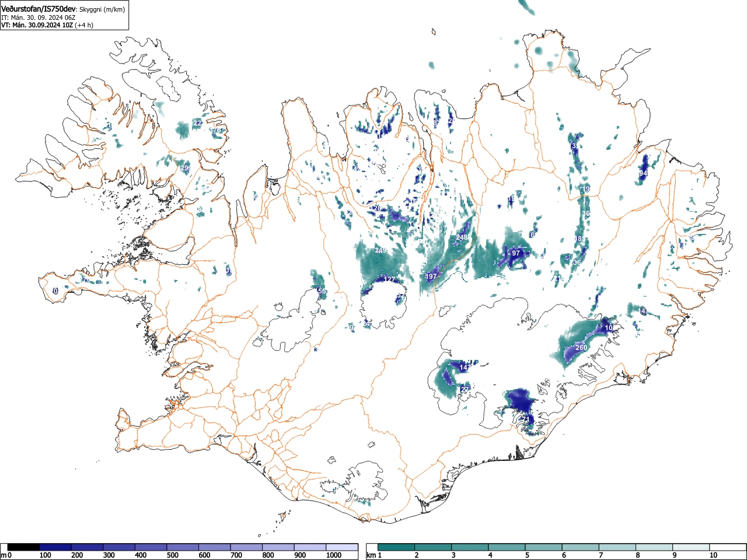The height and width of the screenshot is (560, 747).
Task: Click the 'Veðurstofan/IS750dev' title text
Action: pos(39,8)
